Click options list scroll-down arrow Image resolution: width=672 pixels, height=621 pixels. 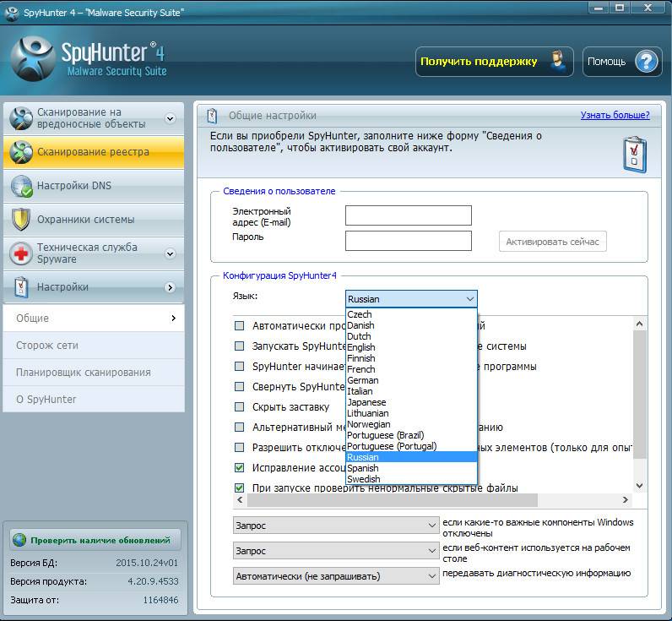point(639,486)
